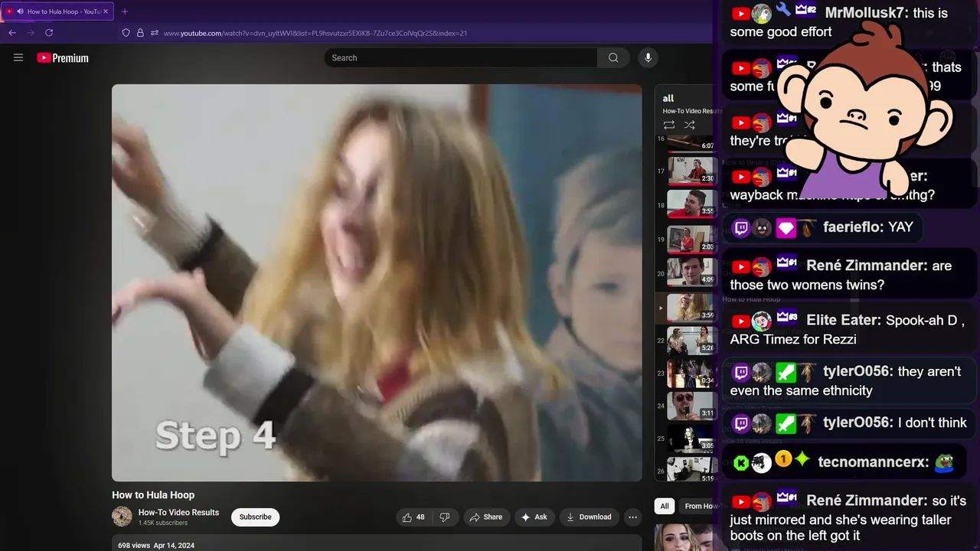
Task: Close the How to Hula Hoop tab
Action: click(106, 11)
